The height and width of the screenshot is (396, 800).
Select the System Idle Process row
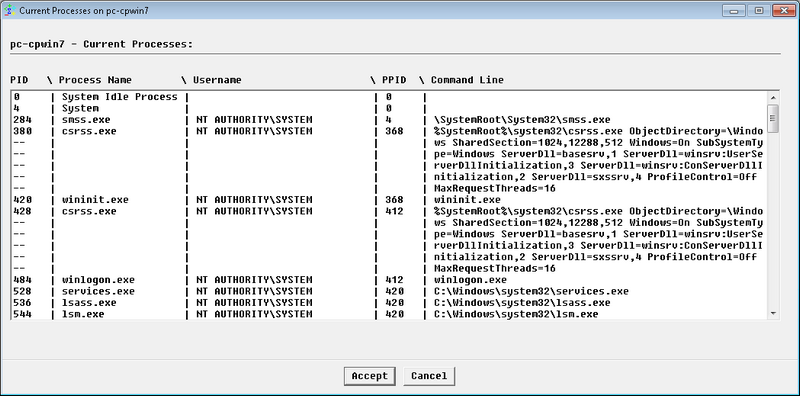click(389, 97)
